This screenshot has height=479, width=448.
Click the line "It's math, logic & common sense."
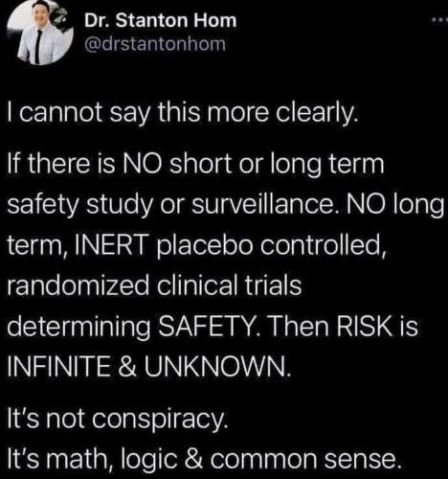point(204,460)
